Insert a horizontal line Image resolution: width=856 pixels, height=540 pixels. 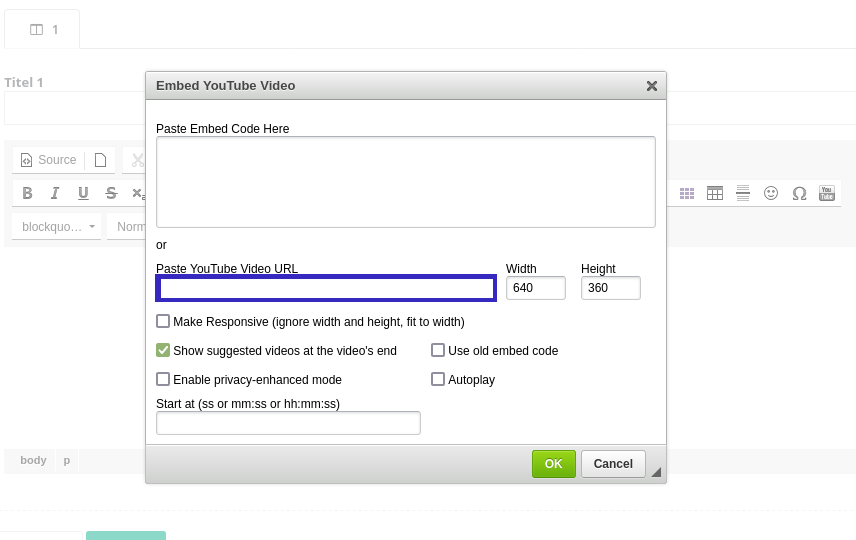tap(743, 193)
